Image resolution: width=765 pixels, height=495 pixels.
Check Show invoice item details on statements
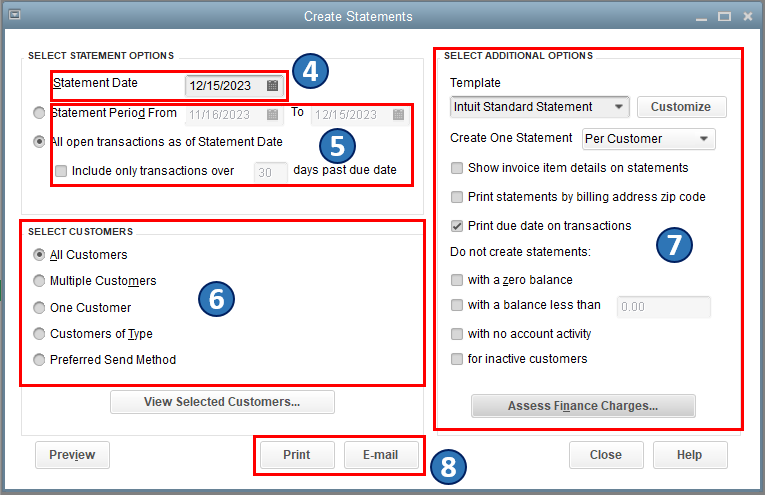click(457, 168)
